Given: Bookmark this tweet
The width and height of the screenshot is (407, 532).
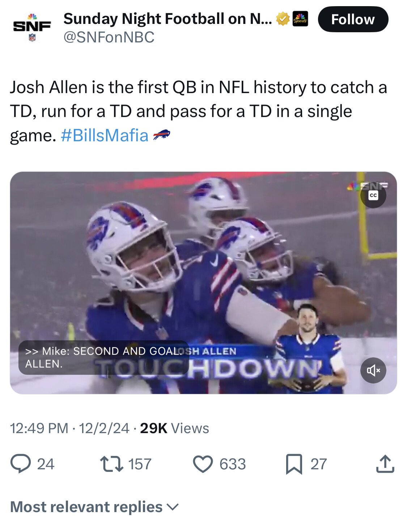Looking at the screenshot, I should pos(294,464).
